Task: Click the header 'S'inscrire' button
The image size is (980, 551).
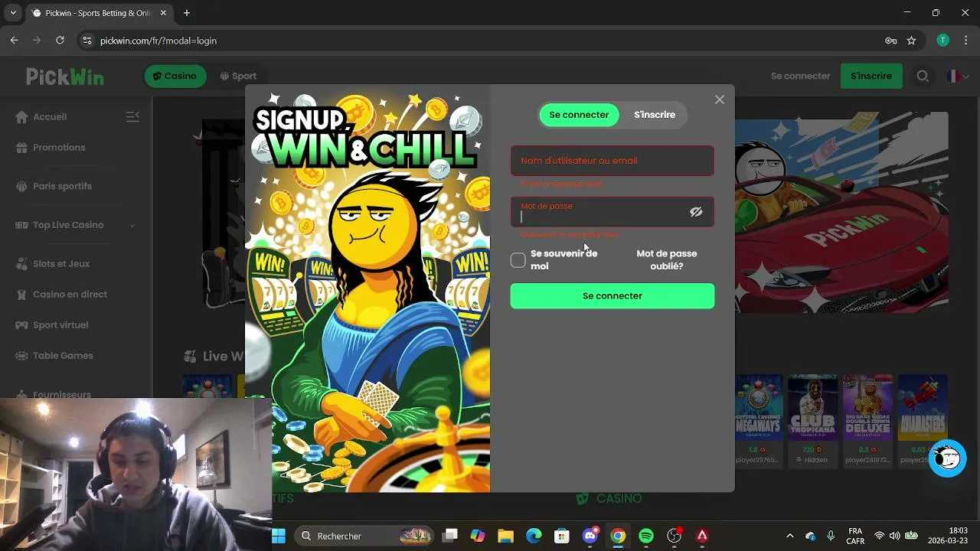Action: pyautogui.click(x=871, y=76)
